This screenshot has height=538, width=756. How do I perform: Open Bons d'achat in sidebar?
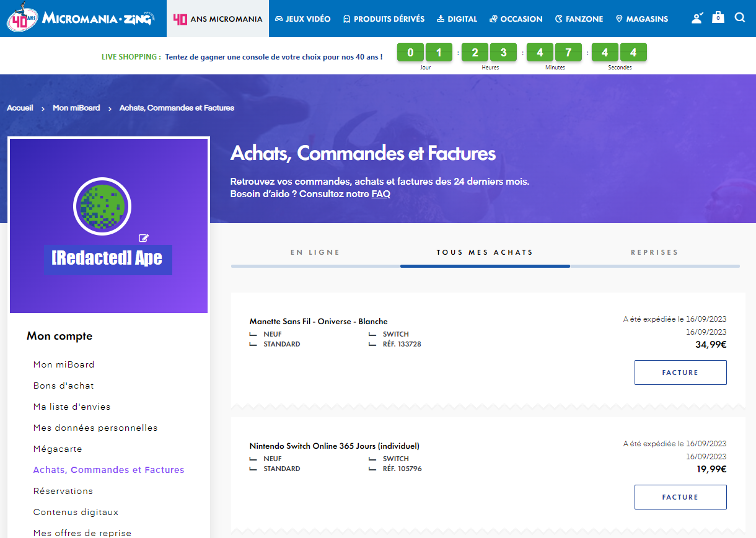click(x=64, y=386)
